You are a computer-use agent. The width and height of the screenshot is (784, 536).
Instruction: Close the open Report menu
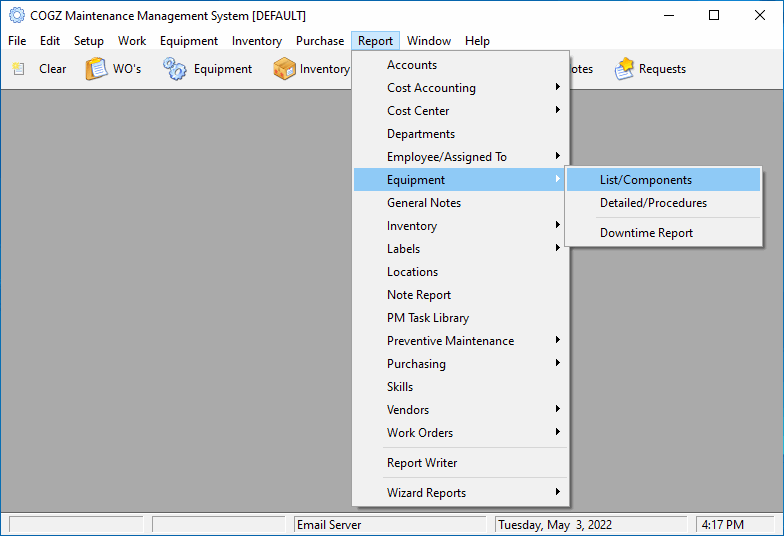tap(376, 41)
